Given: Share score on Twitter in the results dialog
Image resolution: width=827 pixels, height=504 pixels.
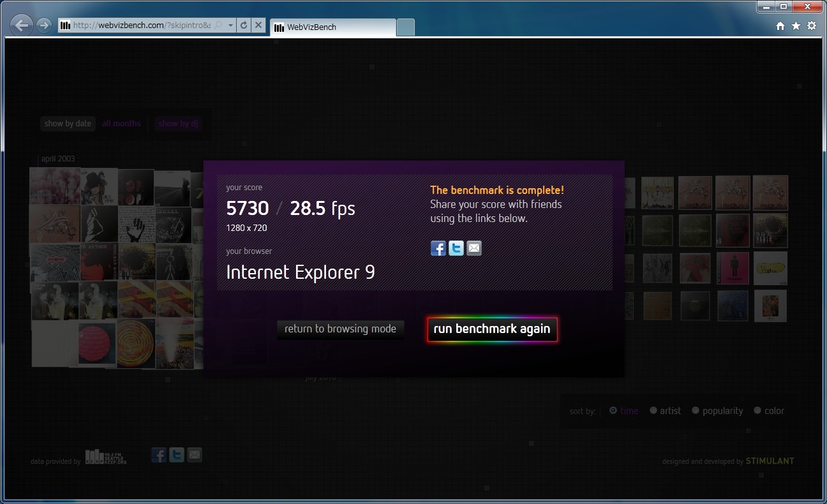Looking at the screenshot, I should pyautogui.click(x=456, y=248).
